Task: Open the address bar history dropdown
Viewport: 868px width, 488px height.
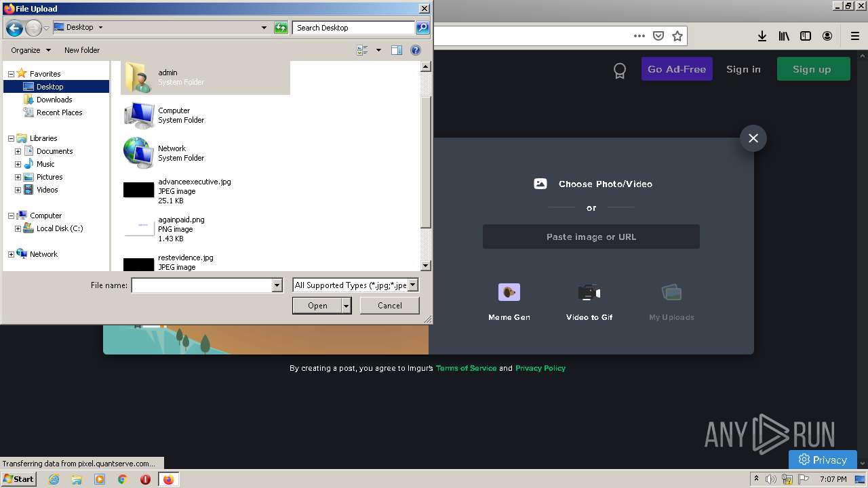Action: pyautogui.click(x=264, y=28)
